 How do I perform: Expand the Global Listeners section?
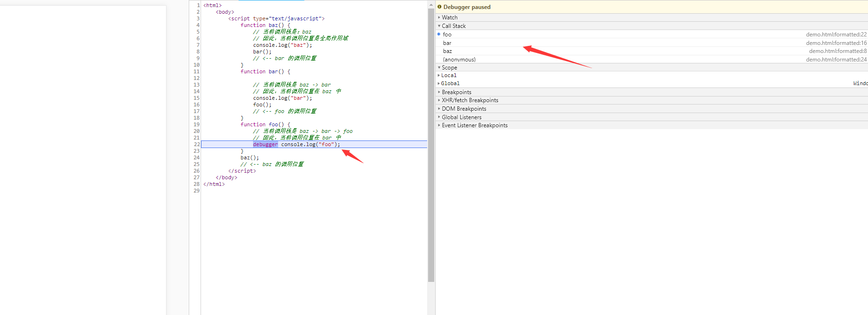click(x=461, y=117)
